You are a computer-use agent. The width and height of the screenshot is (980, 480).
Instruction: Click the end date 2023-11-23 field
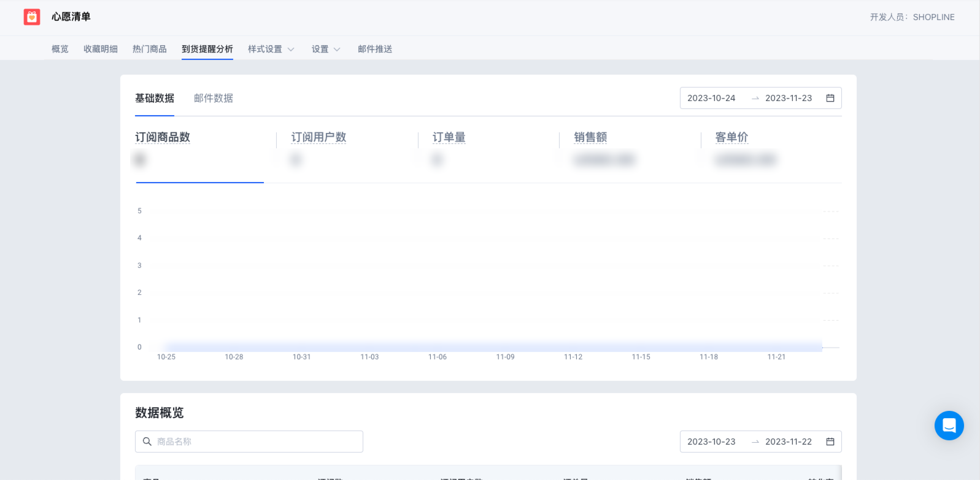[789, 98]
